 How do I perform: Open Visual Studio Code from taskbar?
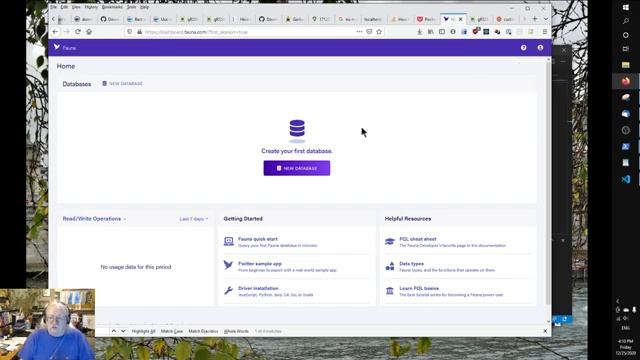click(x=626, y=179)
